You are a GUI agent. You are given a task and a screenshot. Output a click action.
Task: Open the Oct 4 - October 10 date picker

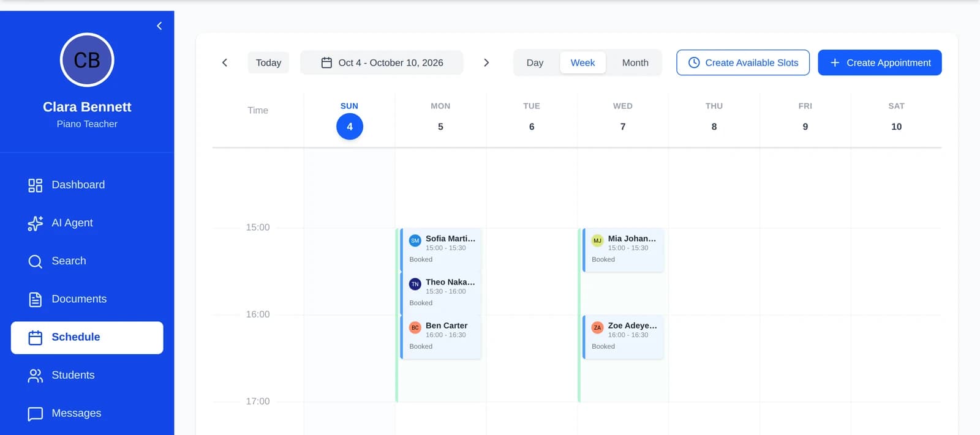382,62
